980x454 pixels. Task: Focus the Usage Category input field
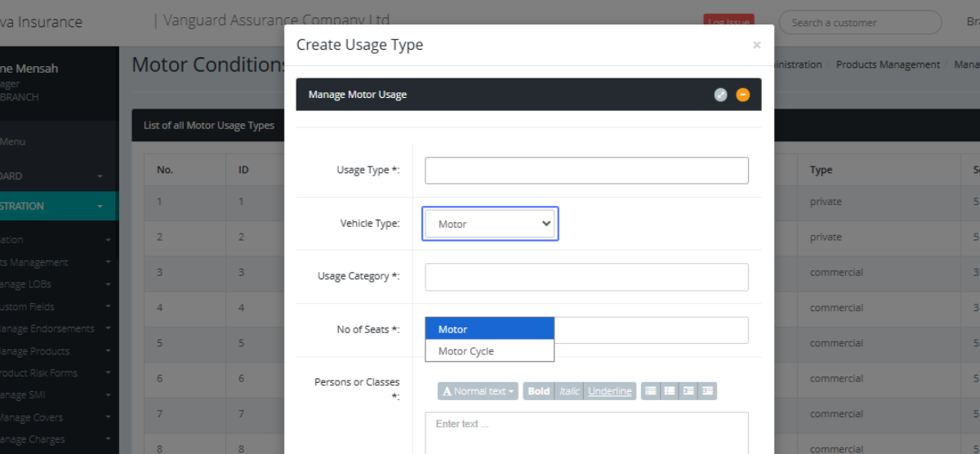pyautogui.click(x=586, y=277)
